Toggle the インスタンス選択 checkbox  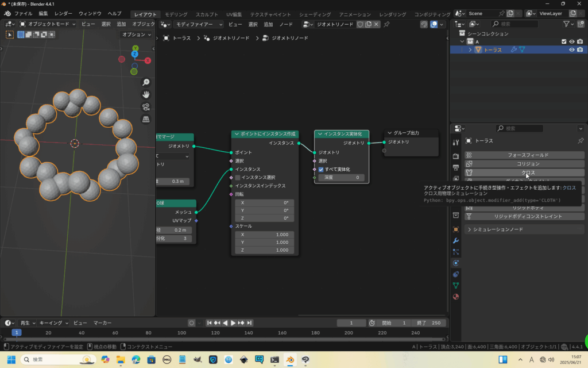pyautogui.click(x=237, y=178)
